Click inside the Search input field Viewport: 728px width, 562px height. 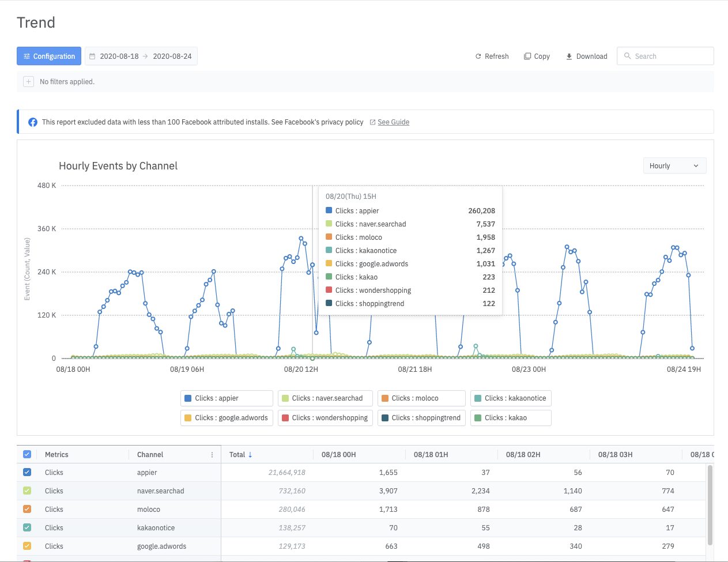click(x=669, y=56)
